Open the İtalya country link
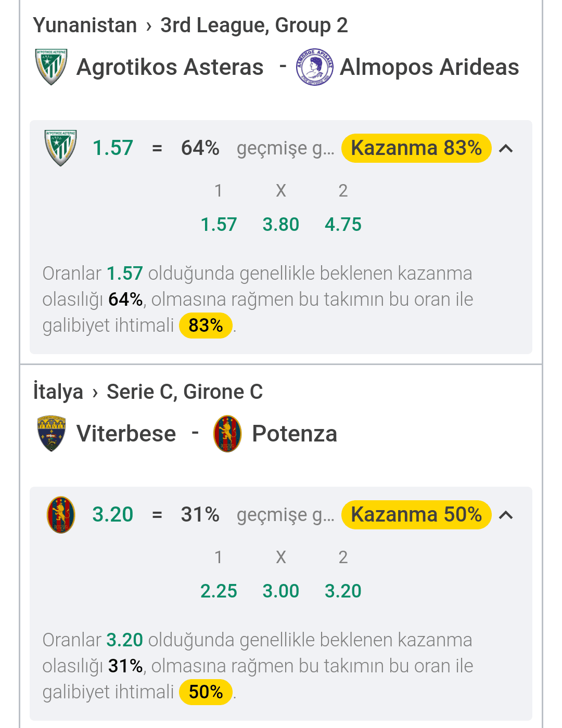 point(58,391)
